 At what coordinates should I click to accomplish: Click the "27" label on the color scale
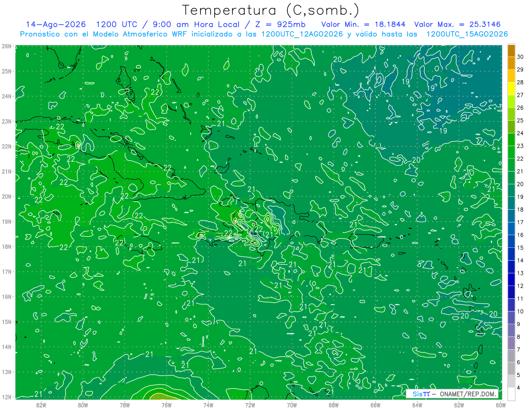[520, 95]
